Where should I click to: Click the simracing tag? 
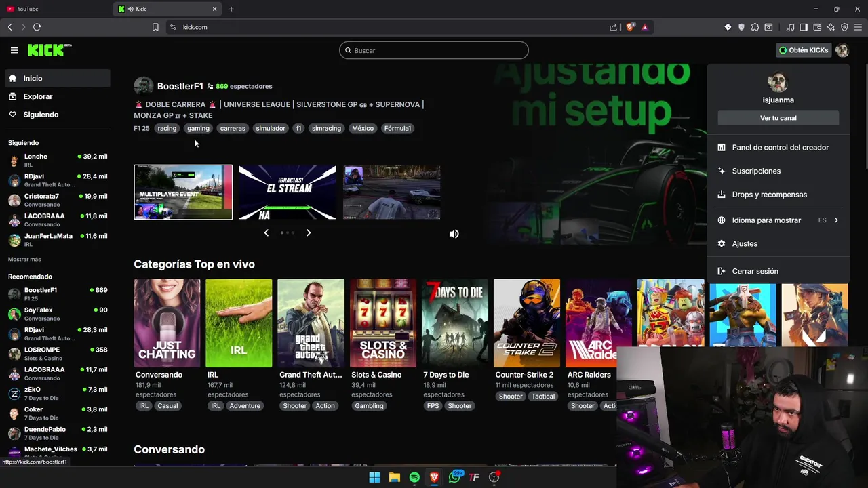tap(326, 128)
